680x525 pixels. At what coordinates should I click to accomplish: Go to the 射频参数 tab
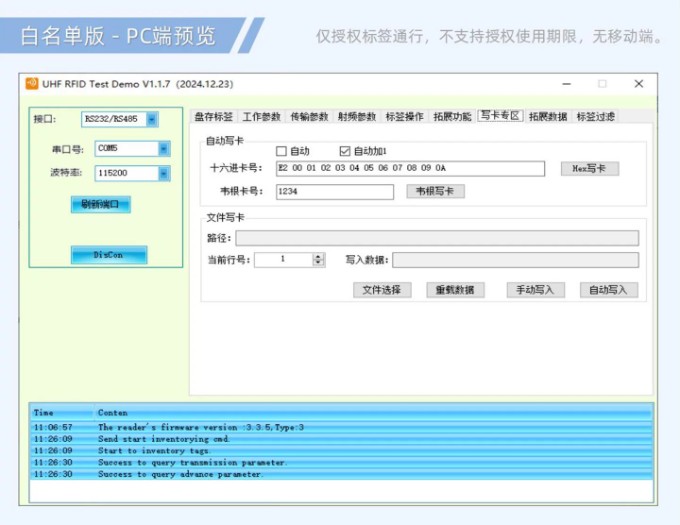click(357, 117)
